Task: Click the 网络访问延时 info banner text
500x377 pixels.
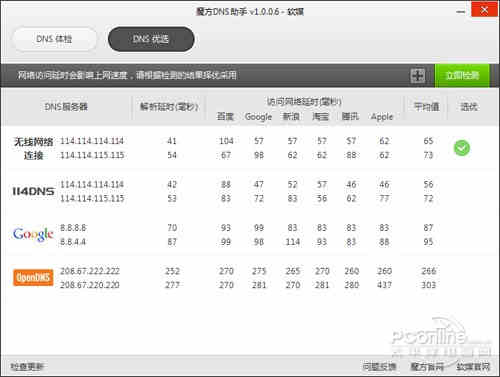Action: pos(127,75)
